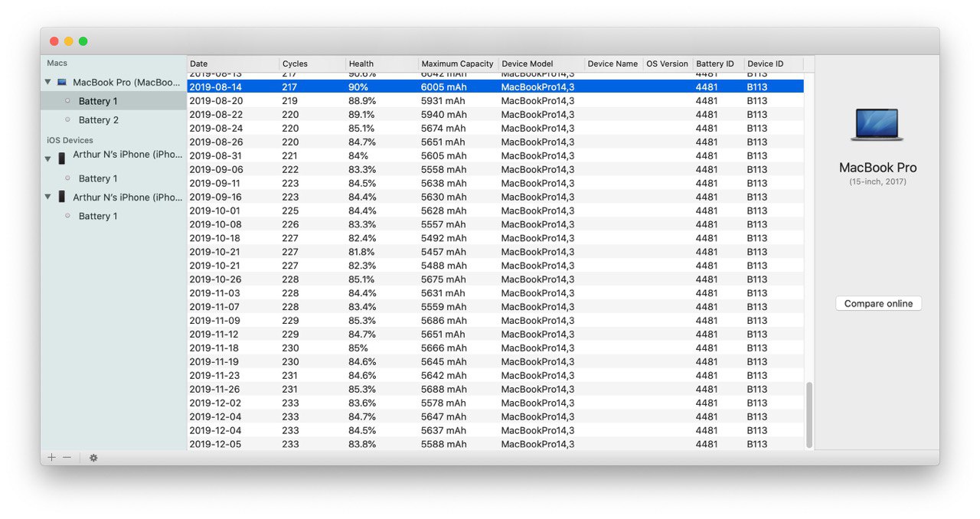The height and width of the screenshot is (519, 980).
Task: Sort by the Date column header
Action: (234, 64)
